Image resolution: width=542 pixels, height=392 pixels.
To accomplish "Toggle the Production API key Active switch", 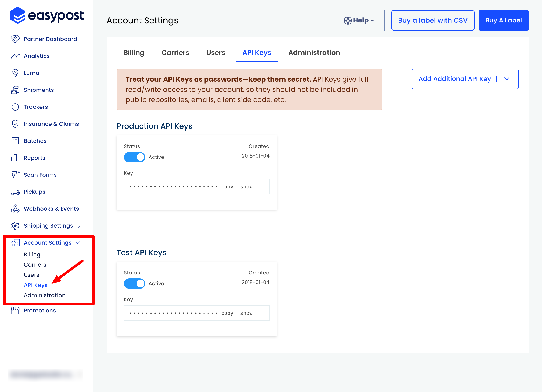I will (134, 157).
